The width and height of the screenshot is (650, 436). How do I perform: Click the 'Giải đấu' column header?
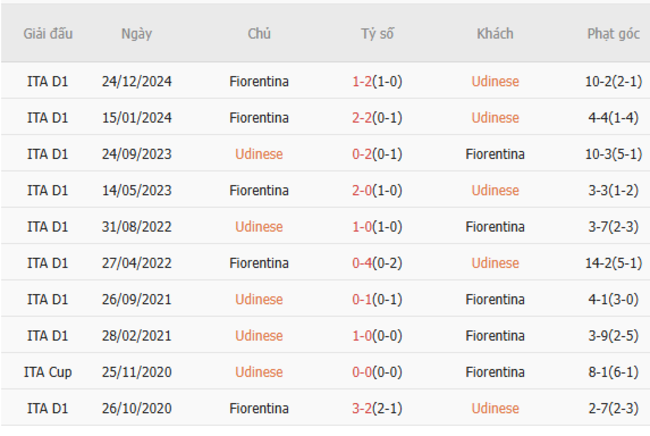coord(48,34)
